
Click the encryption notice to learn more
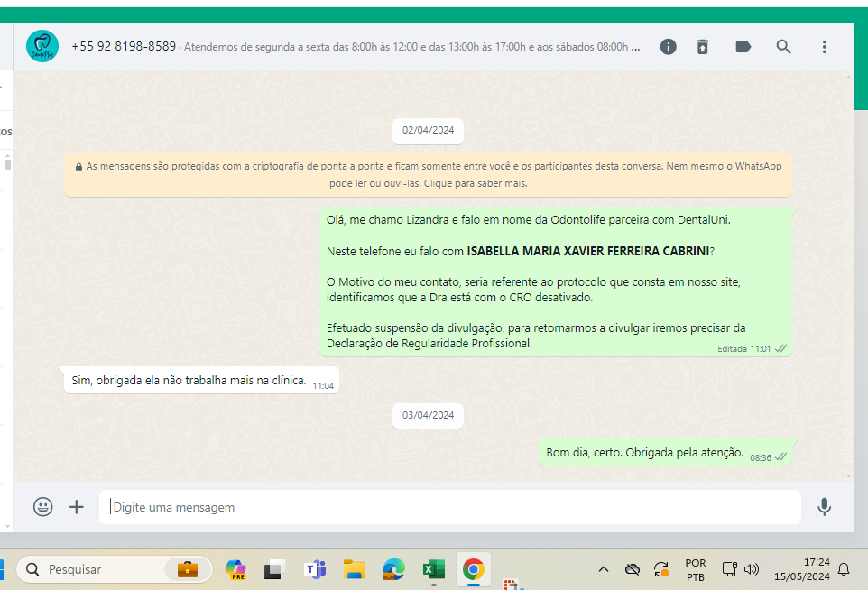(x=428, y=174)
